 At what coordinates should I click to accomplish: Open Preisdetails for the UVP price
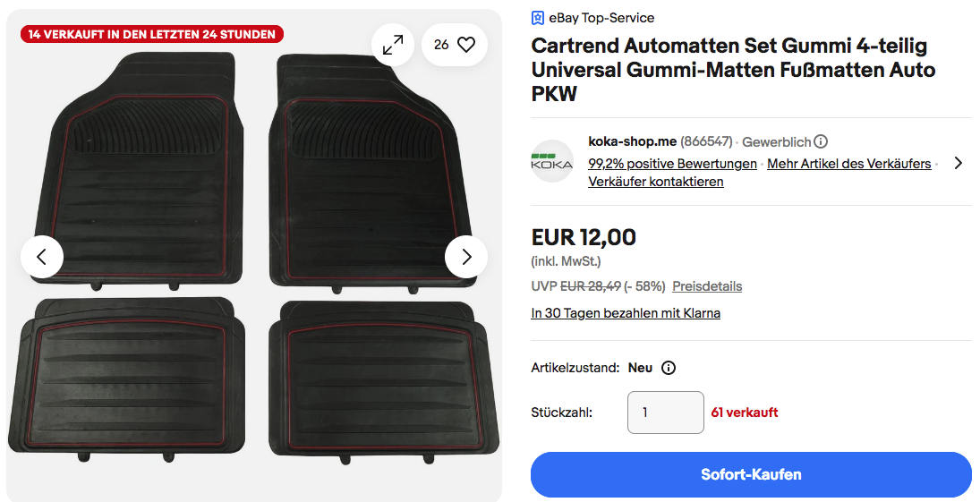[x=707, y=286]
